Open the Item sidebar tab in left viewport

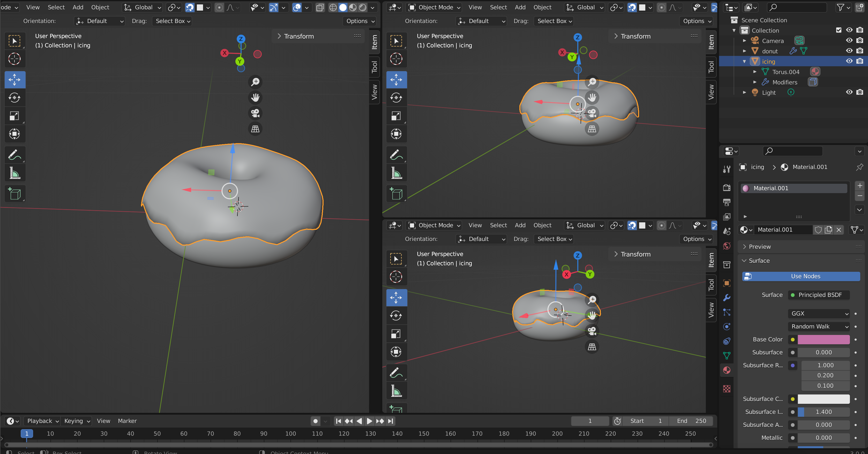click(x=374, y=42)
